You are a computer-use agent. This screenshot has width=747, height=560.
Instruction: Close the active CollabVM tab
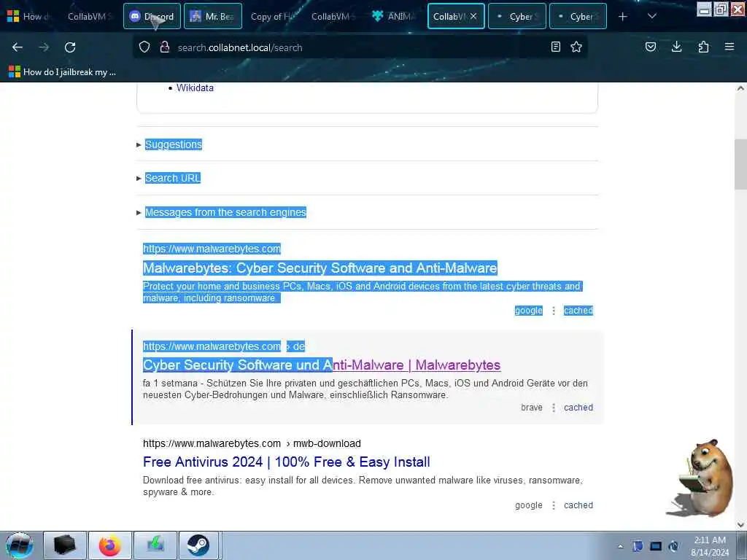pos(473,16)
